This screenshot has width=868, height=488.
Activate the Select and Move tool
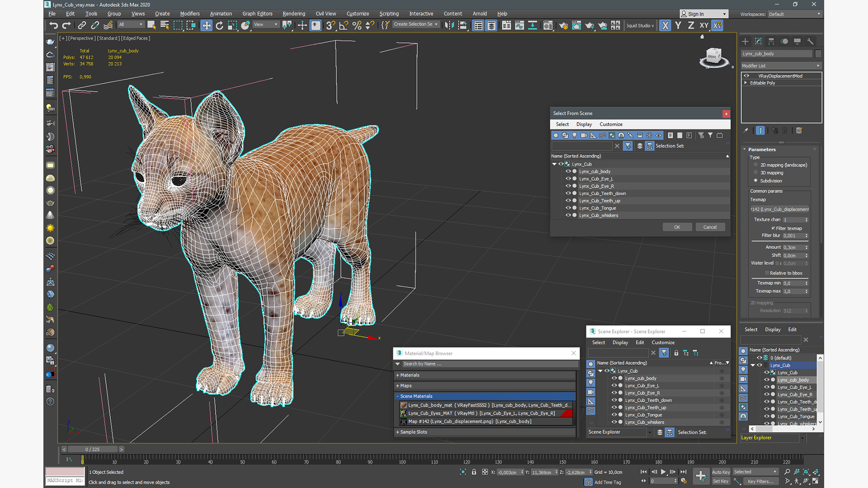[x=206, y=25]
